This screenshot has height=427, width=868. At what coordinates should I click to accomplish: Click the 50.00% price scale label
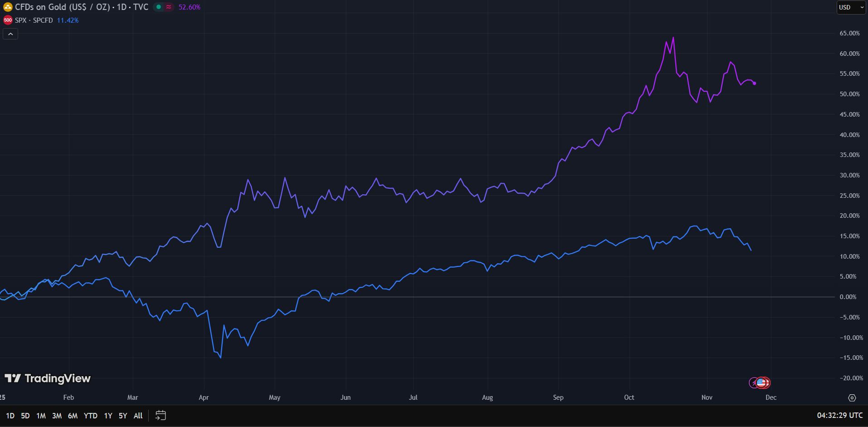[849, 94]
